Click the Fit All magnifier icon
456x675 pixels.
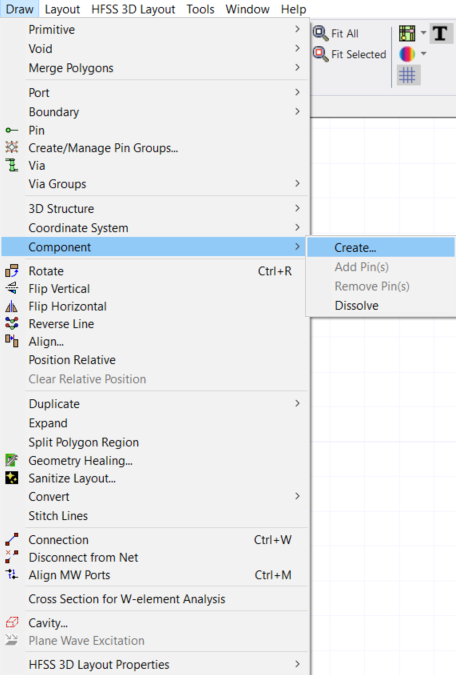coord(320,33)
